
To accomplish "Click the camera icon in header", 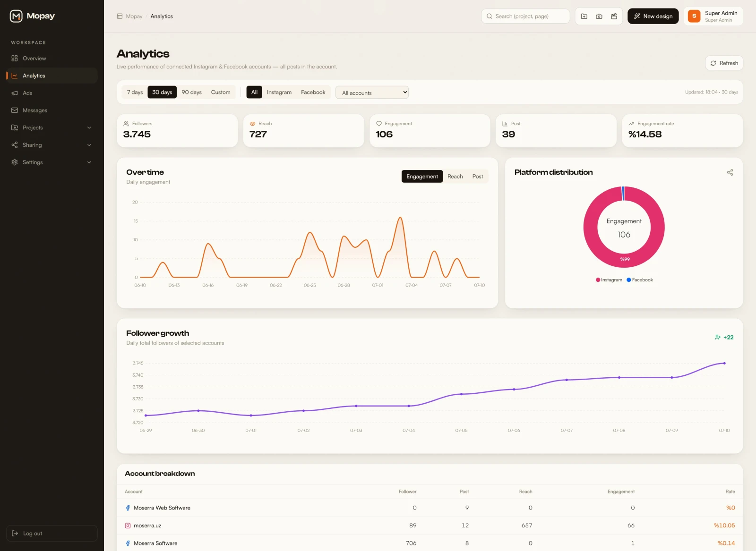I will point(599,16).
